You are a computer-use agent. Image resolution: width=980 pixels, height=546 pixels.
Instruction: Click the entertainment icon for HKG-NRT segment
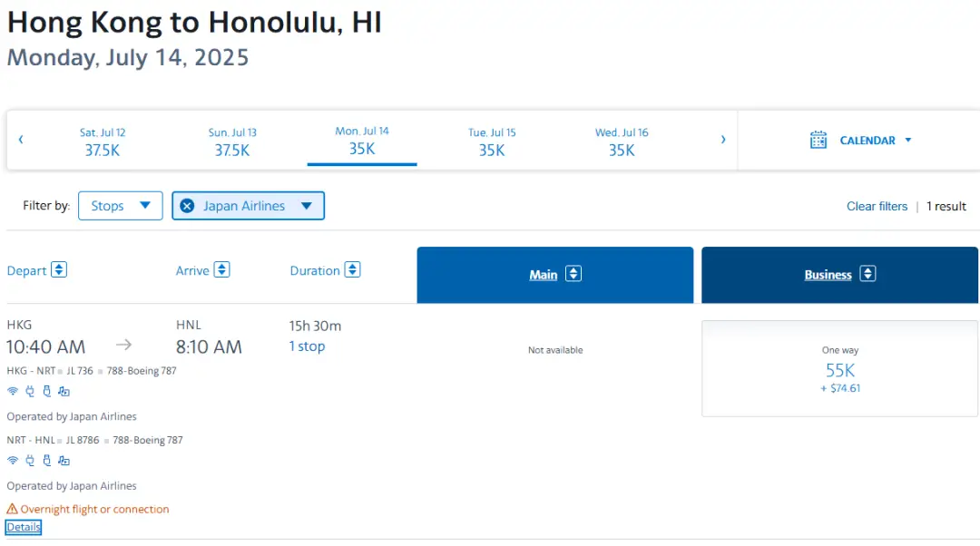(x=64, y=392)
